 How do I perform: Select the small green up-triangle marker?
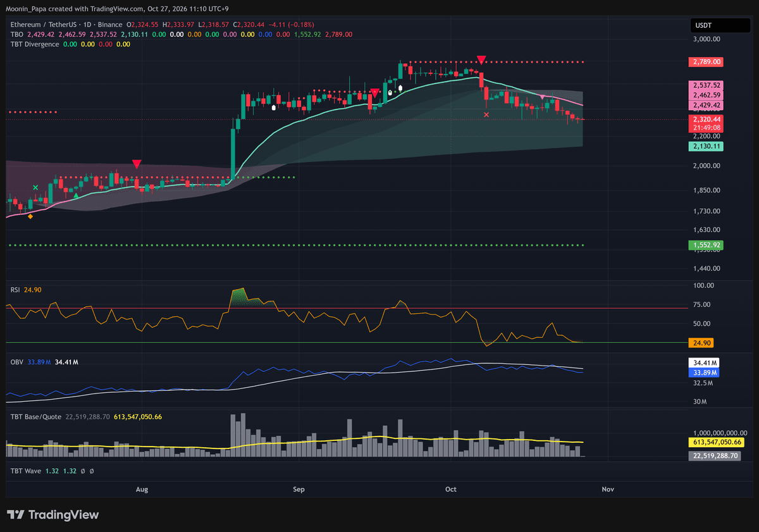76,196
